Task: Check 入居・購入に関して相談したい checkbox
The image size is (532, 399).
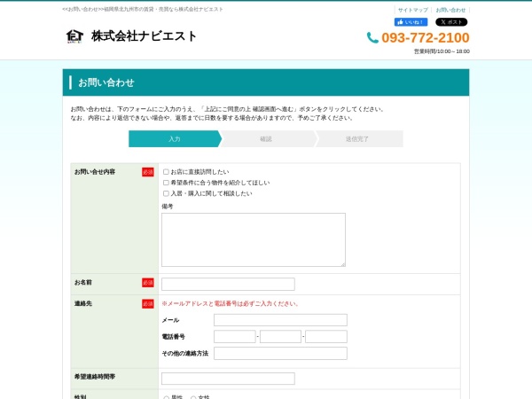Action: pos(166,193)
